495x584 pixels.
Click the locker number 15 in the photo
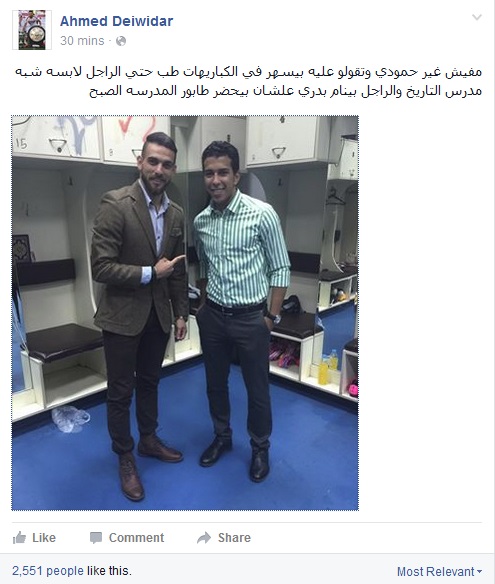[21, 144]
